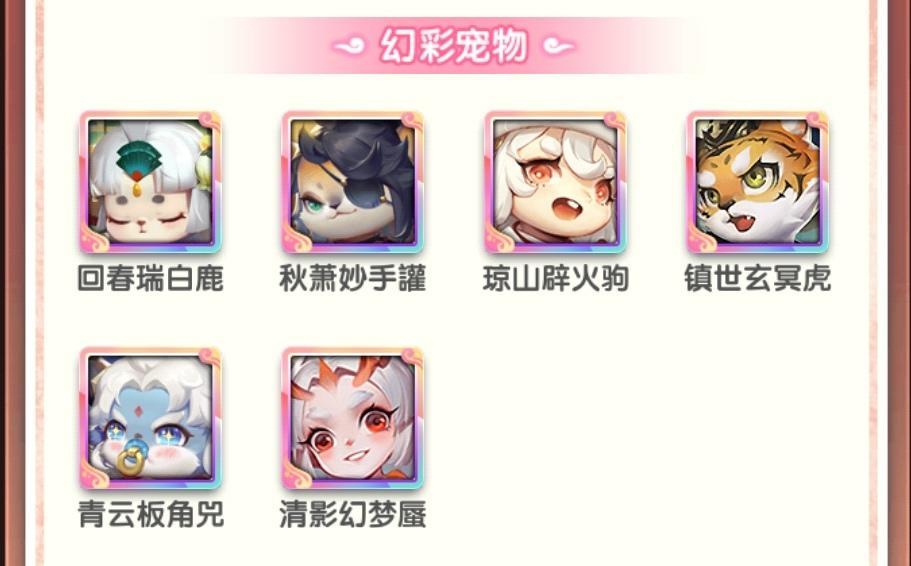Tap the 镇世玄冥虎 tiger portrait
Viewport: 911px width, 566px height.
758,182
